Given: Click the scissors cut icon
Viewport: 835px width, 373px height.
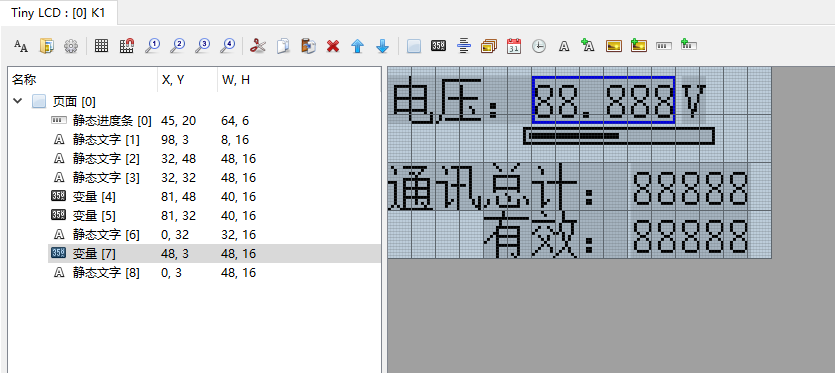Looking at the screenshot, I should coord(258,46).
